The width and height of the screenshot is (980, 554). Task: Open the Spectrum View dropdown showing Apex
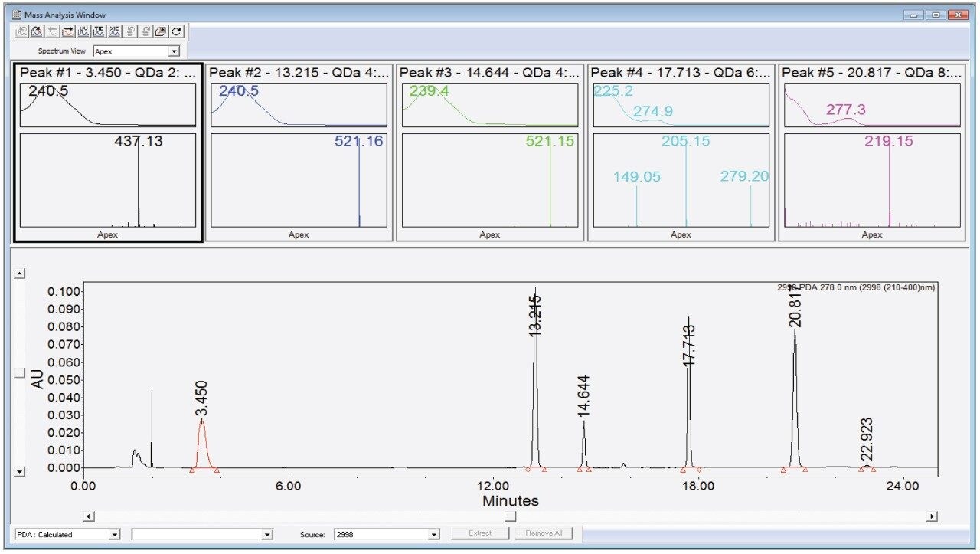[172, 51]
